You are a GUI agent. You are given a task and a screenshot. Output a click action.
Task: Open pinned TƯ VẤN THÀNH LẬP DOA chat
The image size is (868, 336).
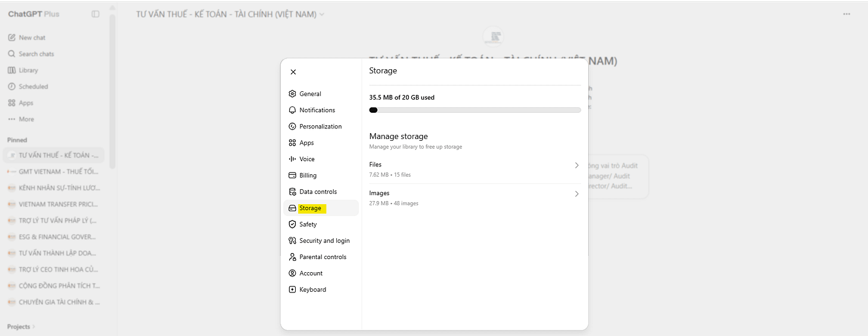[x=54, y=253]
